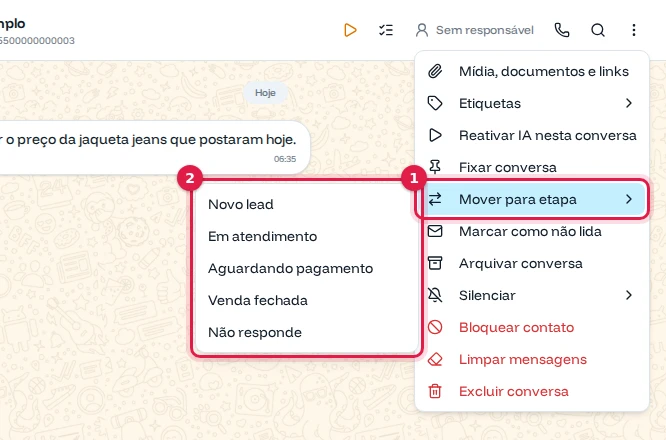Start a call with the phone icon

tap(562, 30)
